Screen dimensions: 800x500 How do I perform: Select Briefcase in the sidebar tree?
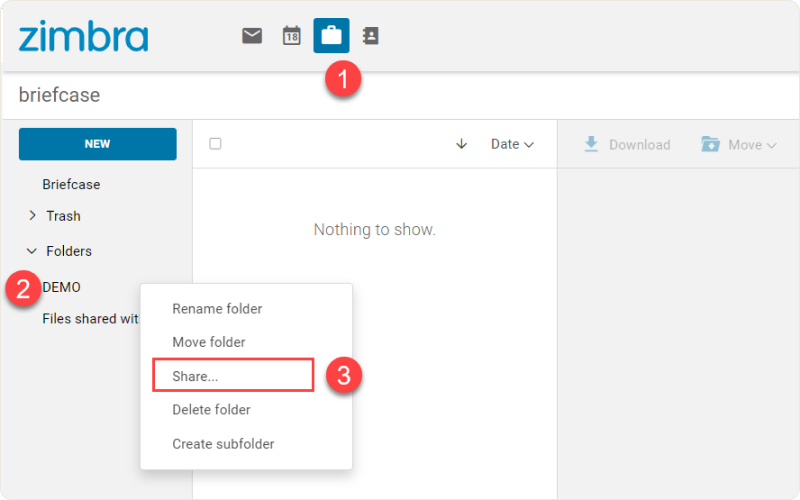point(71,185)
